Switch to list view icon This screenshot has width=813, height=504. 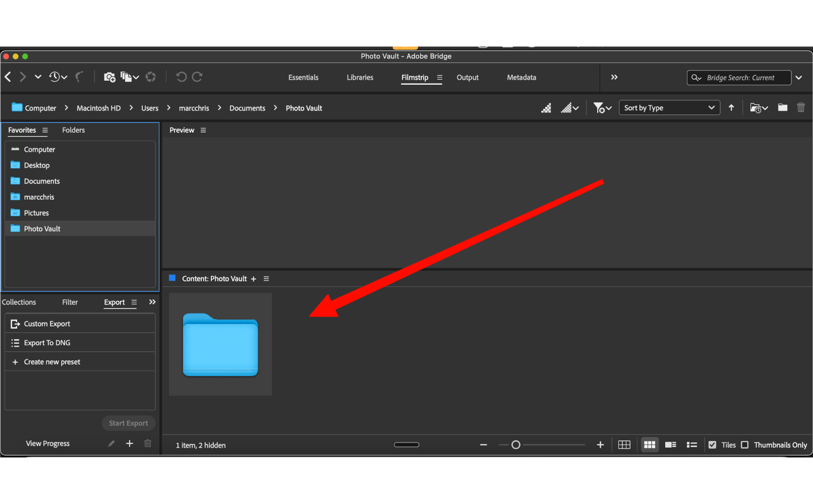pyautogui.click(x=692, y=445)
